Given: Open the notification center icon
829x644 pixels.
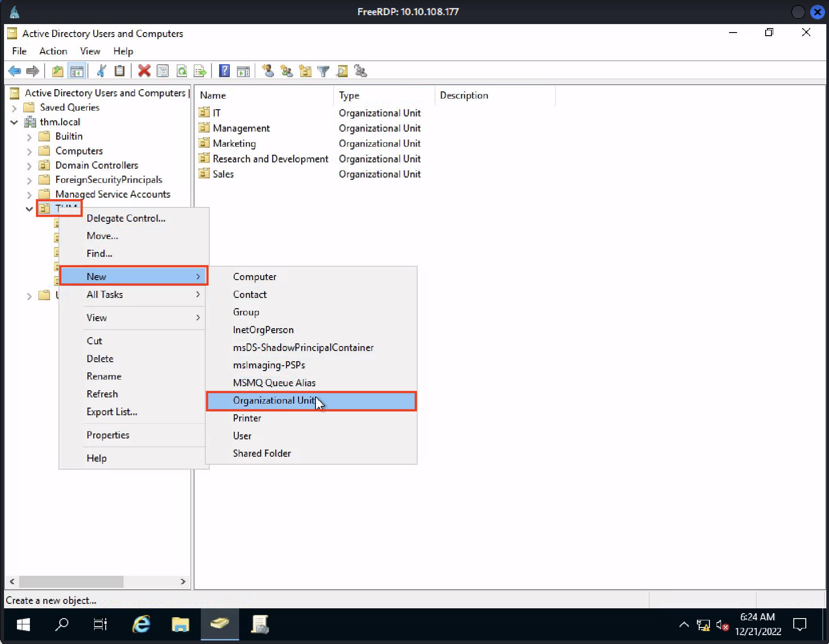Looking at the screenshot, I should [x=800, y=624].
